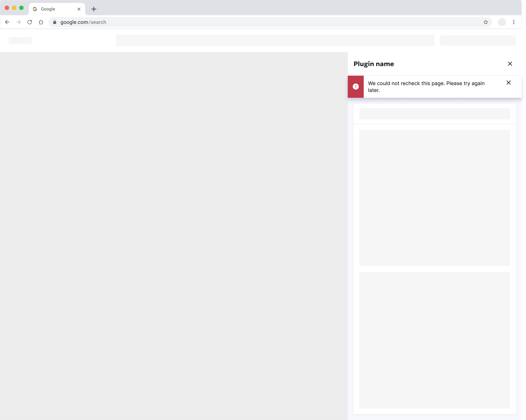Click the padlock site info icon
The image size is (526, 420).
click(x=55, y=22)
